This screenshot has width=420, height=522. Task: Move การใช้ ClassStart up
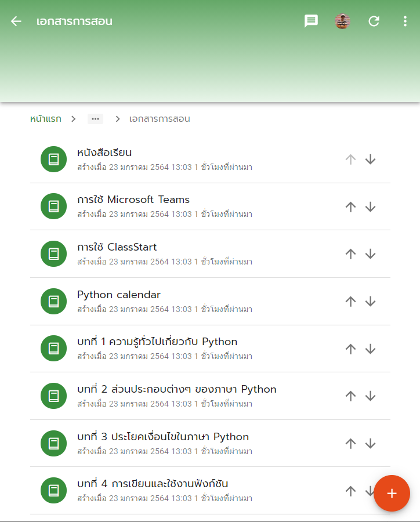[x=350, y=254]
